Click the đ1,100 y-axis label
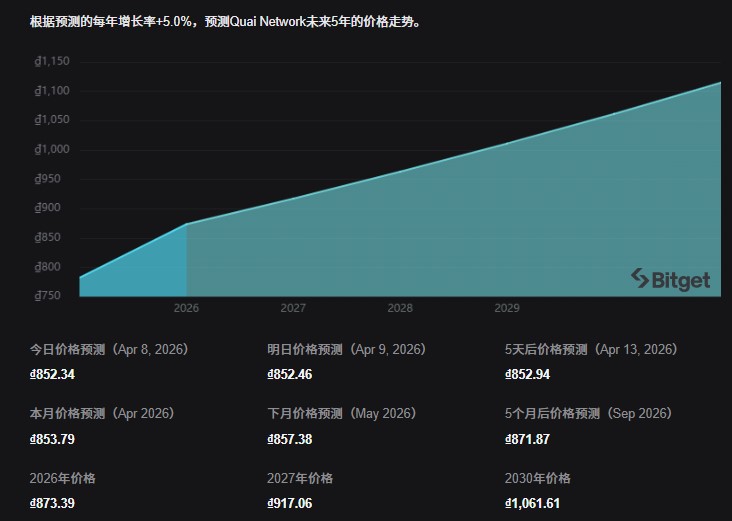The height and width of the screenshot is (521, 732). click(52, 91)
